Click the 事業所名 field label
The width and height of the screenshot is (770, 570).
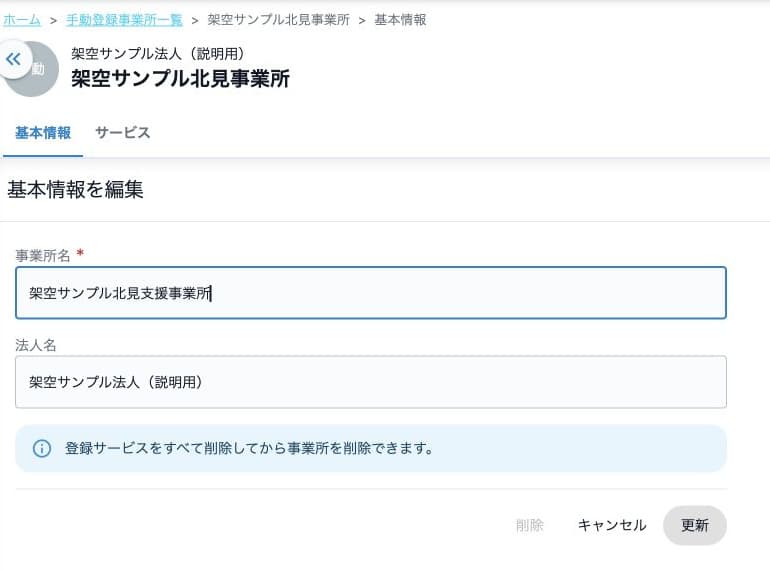43,255
